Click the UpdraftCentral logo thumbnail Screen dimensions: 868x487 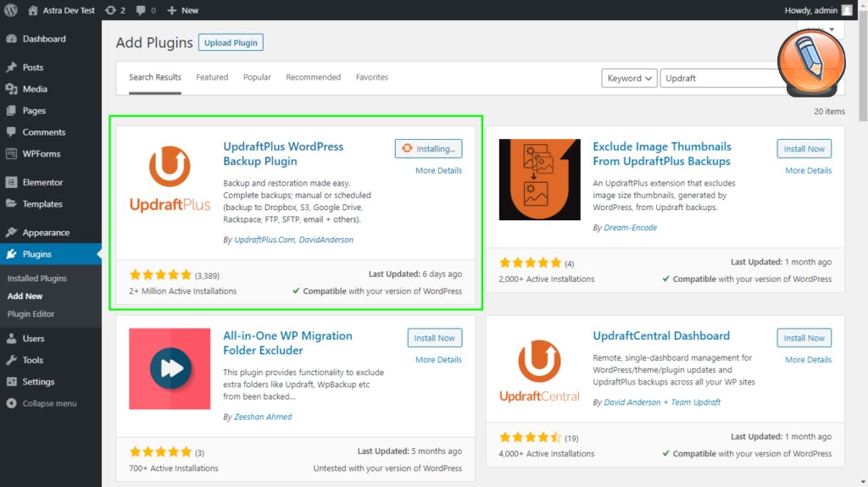pos(540,368)
